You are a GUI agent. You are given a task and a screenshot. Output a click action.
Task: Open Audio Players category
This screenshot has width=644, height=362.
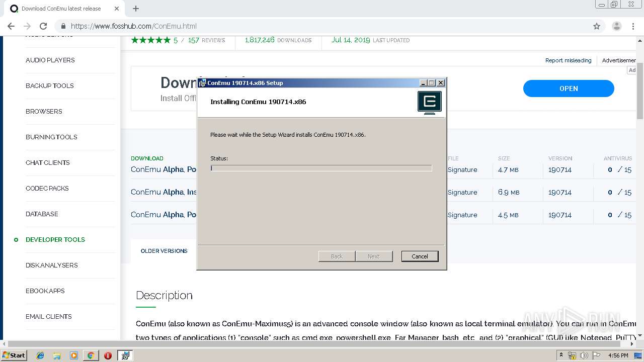[50, 60]
